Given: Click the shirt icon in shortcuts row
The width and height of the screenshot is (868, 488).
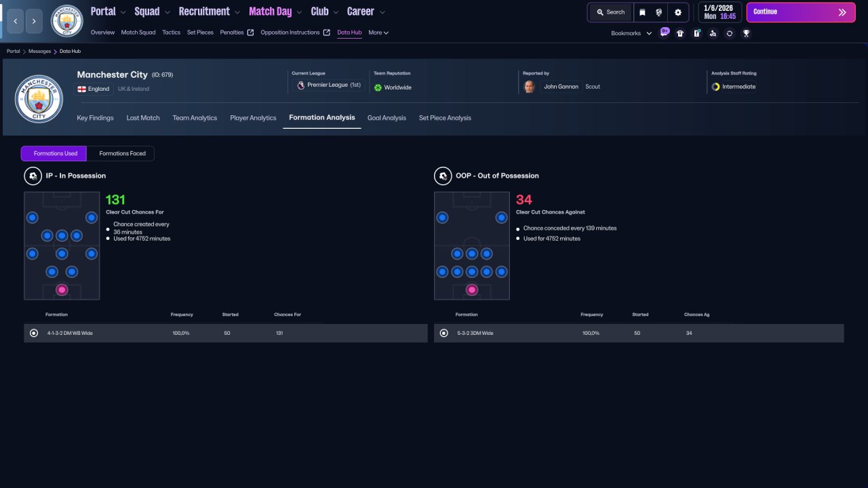Looking at the screenshot, I should click(680, 33).
